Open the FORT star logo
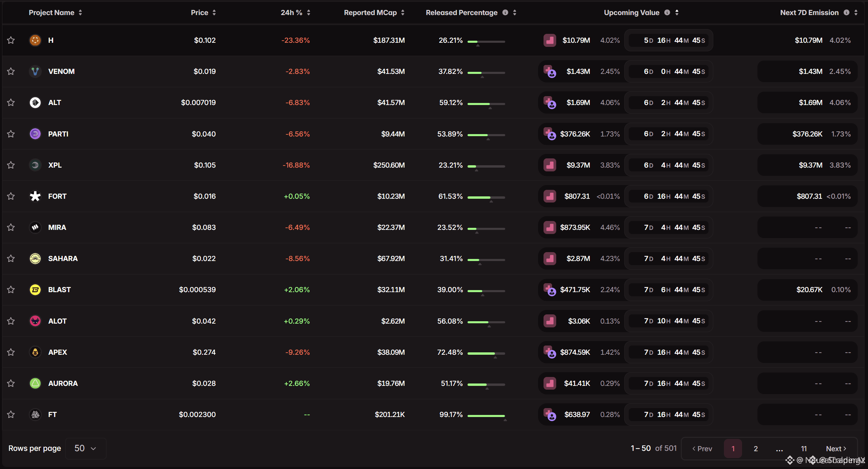This screenshot has width=868, height=469. click(35, 196)
